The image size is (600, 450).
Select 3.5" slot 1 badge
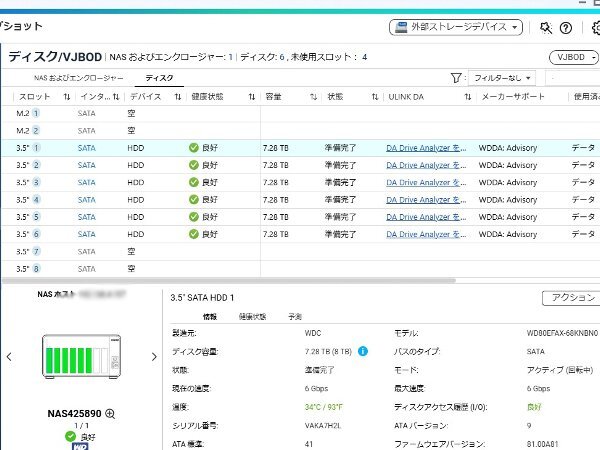(36, 148)
